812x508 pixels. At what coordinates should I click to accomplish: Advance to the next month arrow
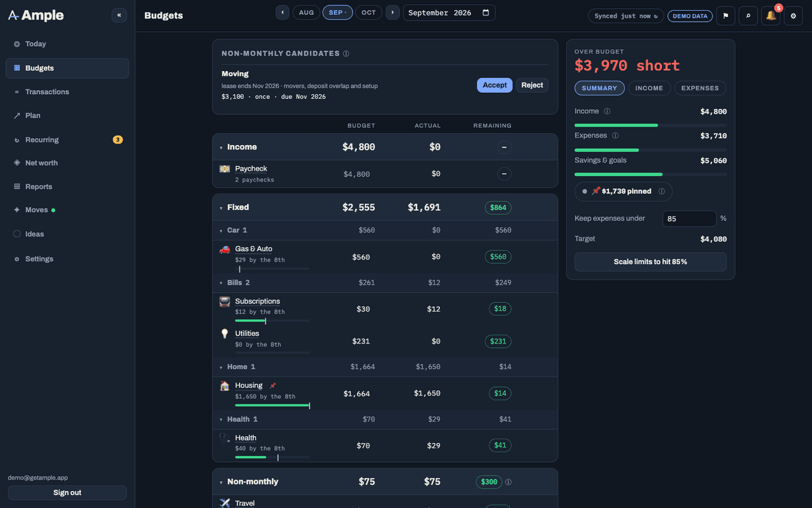tap(392, 13)
